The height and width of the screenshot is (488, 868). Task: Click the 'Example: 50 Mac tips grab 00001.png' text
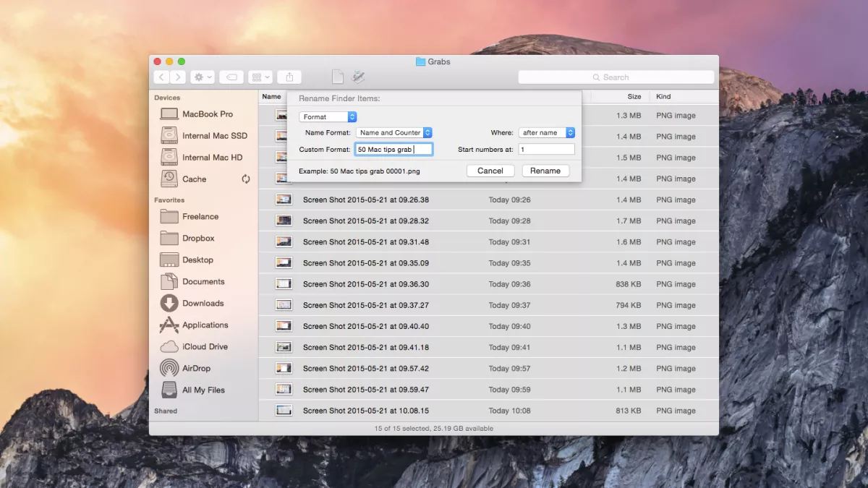[x=359, y=171]
